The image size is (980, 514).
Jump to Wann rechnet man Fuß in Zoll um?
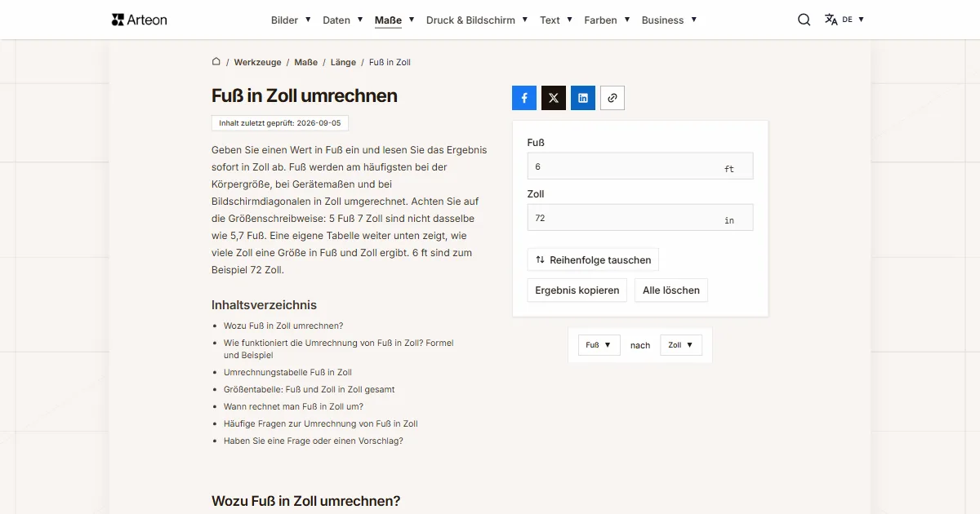coord(293,406)
